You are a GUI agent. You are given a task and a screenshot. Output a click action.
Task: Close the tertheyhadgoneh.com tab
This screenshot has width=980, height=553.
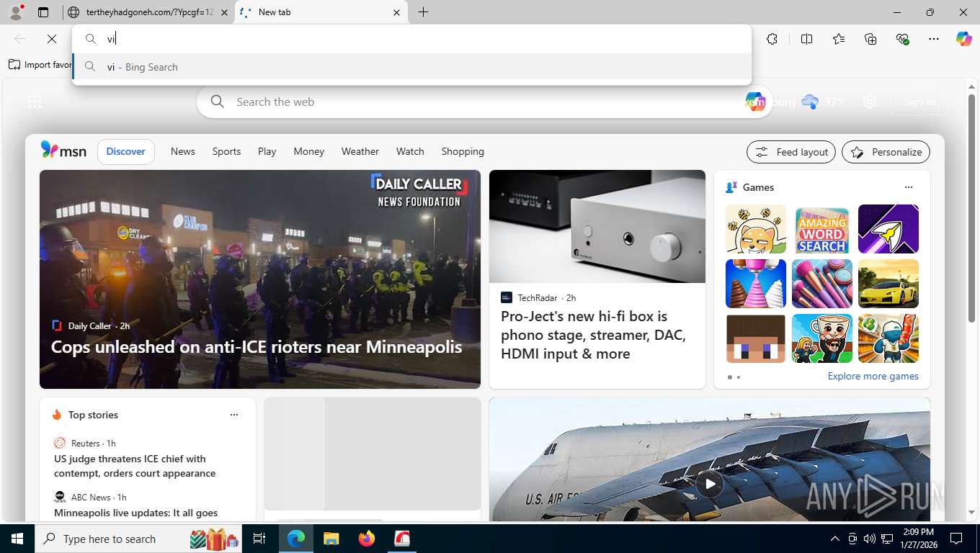tap(224, 12)
